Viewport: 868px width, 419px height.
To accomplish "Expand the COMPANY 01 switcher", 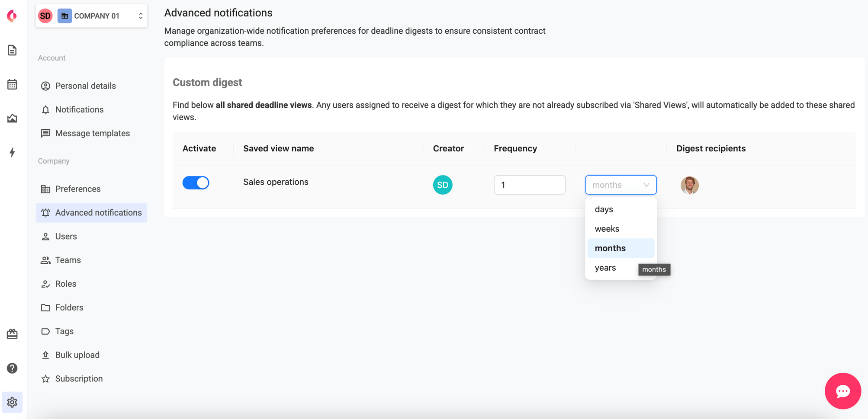I will [x=91, y=16].
